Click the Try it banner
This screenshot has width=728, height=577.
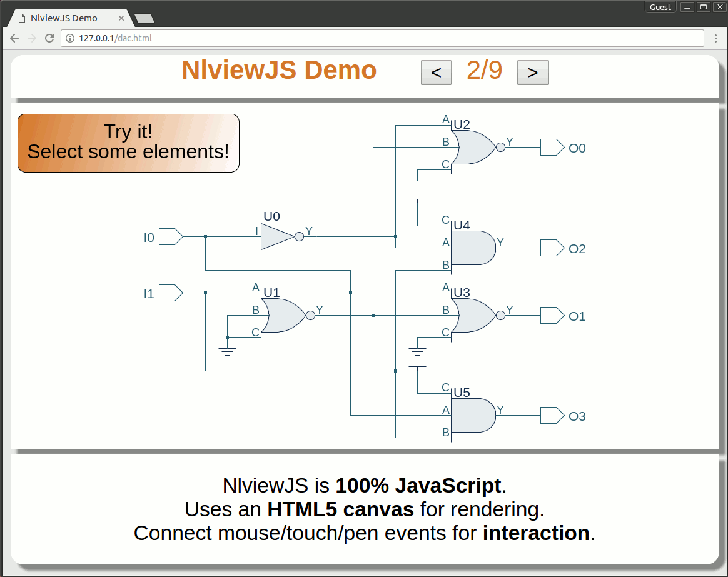[x=128, y=143]
